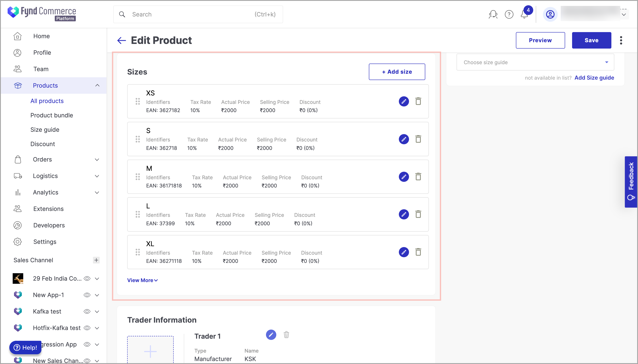Edit the L size row

404,214
